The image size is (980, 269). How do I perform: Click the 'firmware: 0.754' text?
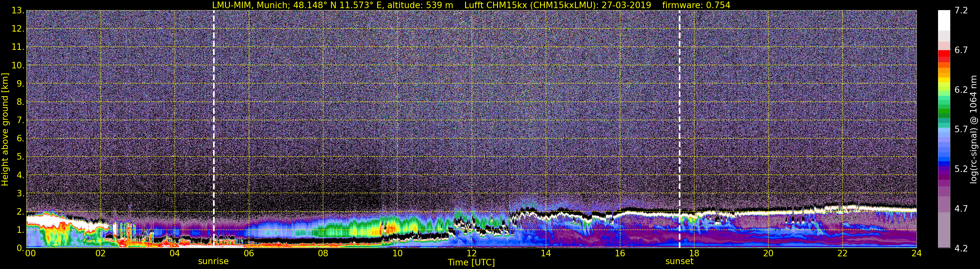point(696,5)
